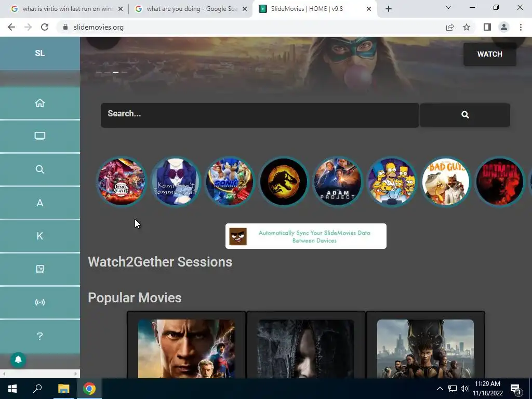The image size is (532, 399).
Task: Select the first carousel slide indicator
Action: [99, 72]
